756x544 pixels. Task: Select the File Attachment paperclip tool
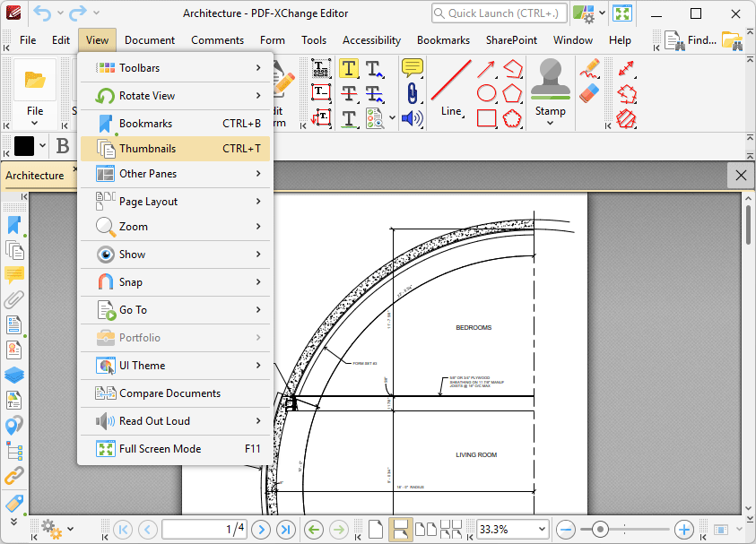point(413,93)
